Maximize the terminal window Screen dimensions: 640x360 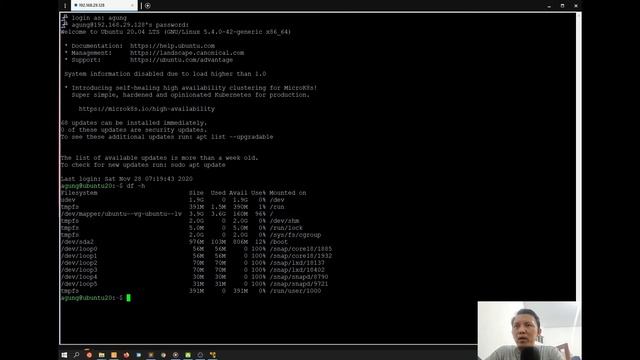tap(562, 6)
